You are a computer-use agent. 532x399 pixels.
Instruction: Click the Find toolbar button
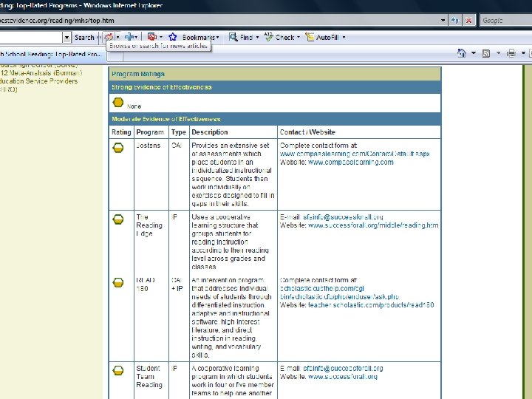pyautogui.click(x=241, y=37)
